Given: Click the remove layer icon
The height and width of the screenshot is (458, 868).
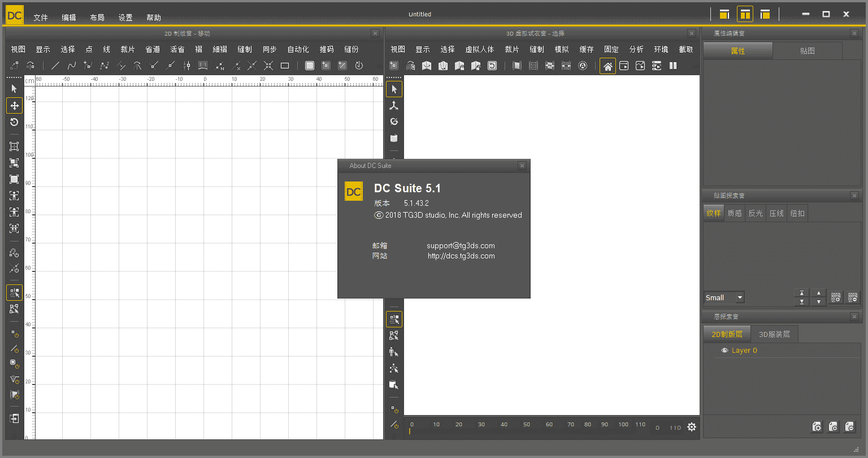Looking at the screenshot, I should click(x=849, y=427).
